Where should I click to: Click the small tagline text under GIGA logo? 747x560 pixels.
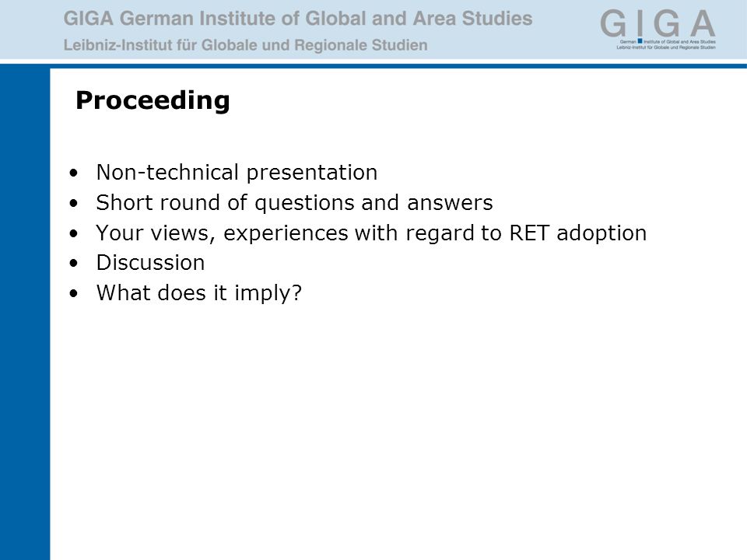pyautogui.click(x=667, y=45)
